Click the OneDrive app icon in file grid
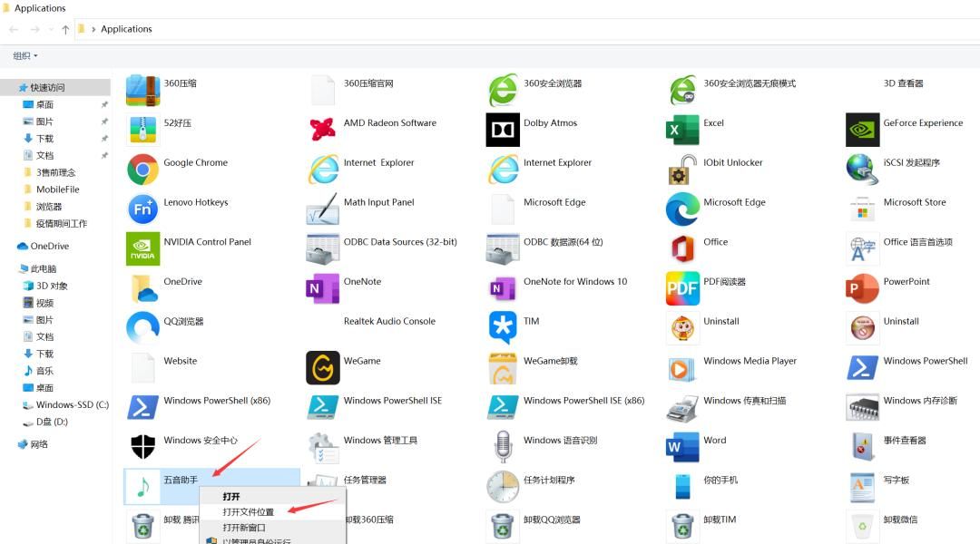The width and height of the screenshot is (980, 544). 142,288
